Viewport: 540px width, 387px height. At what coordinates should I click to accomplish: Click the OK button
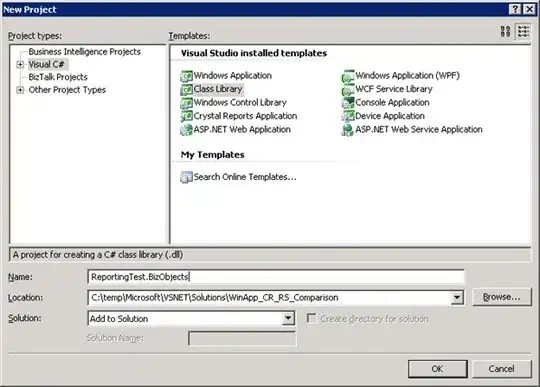tap(438, 369)
